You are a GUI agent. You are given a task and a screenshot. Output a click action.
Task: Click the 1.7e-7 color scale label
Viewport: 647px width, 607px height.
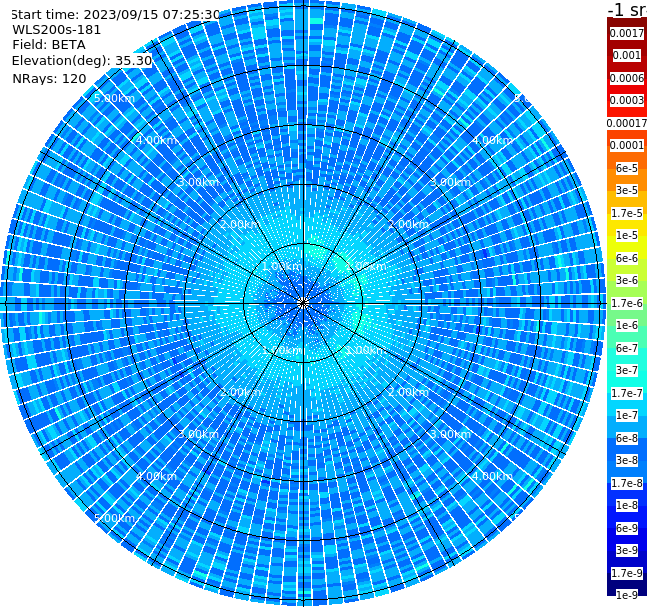[x=627, y=393]
